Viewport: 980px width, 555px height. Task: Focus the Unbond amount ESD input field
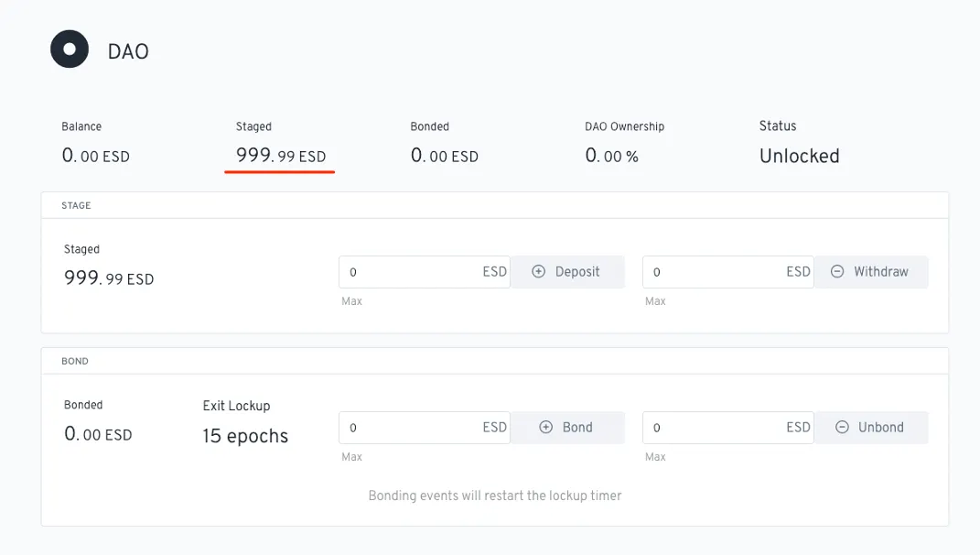pos(728,428)
